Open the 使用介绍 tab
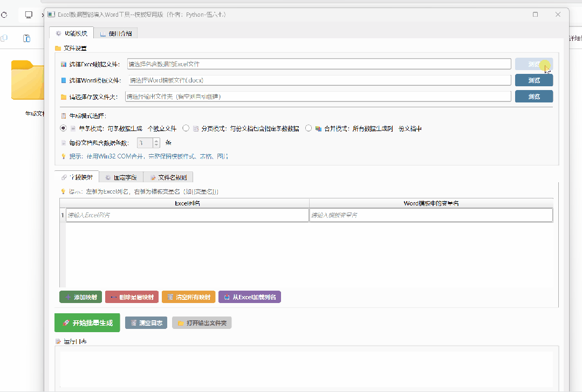Screen dimensions: 582x392 (x=116, y=33)
